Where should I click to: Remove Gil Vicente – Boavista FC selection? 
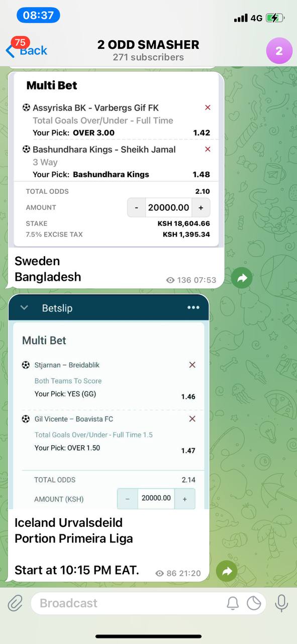(192, 419)
